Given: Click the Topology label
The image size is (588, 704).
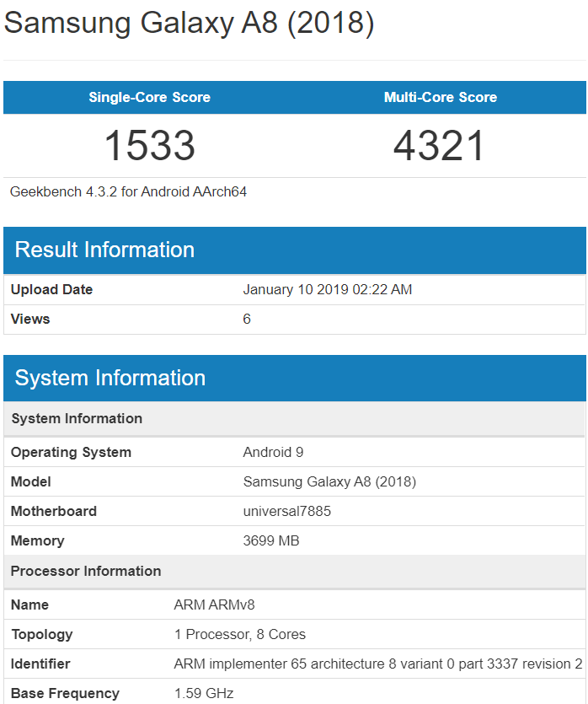Looking at the screenshot, I should click(42, 634).
